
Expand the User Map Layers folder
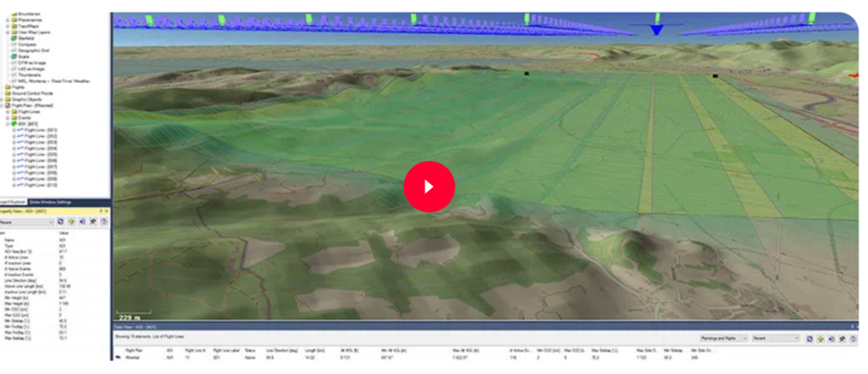(8, 32)
